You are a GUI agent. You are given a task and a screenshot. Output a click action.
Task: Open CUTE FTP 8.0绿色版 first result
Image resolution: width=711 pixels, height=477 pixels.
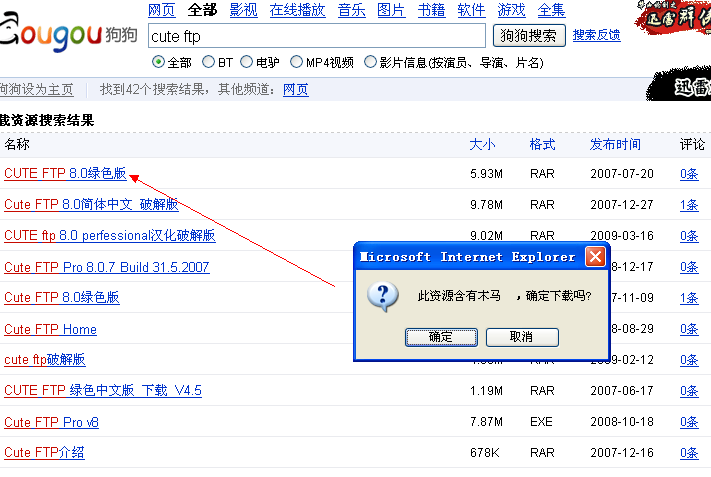65,174
